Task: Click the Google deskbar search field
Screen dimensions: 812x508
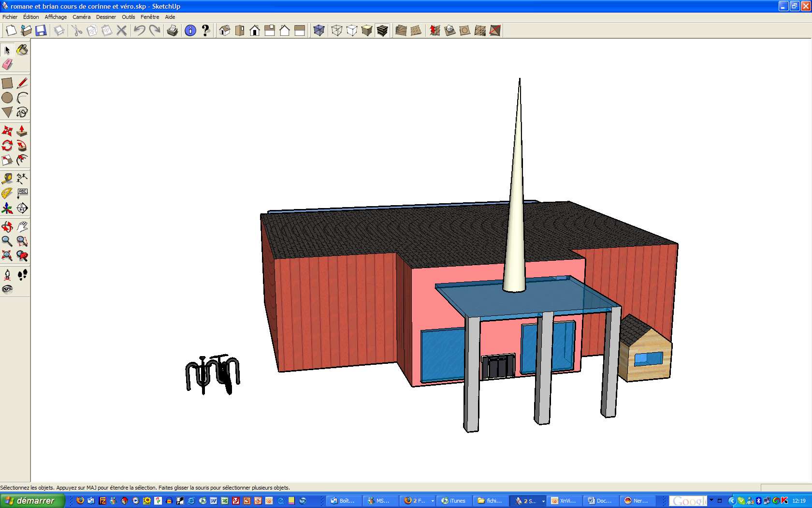Action: point(688,501)
